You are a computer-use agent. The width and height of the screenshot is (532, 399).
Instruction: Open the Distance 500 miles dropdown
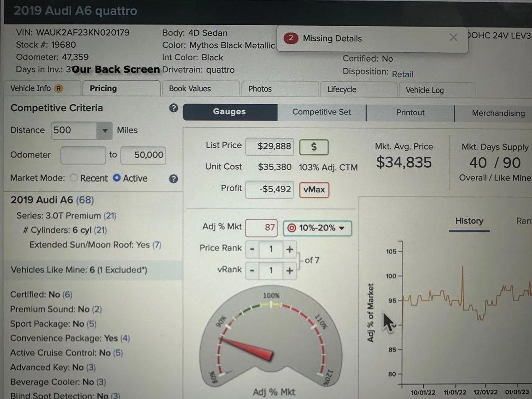tap(105, 131)
